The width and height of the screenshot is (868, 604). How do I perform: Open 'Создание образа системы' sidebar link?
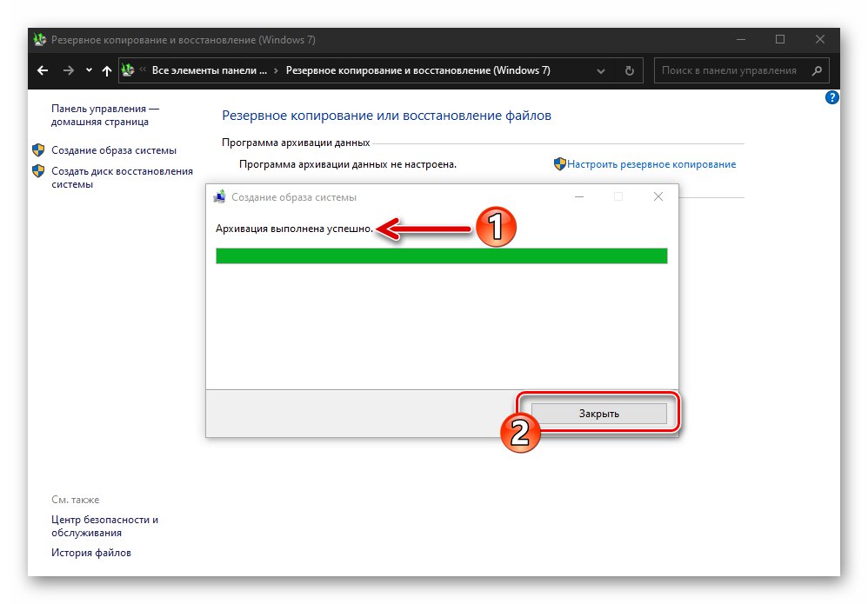point(114,150)
